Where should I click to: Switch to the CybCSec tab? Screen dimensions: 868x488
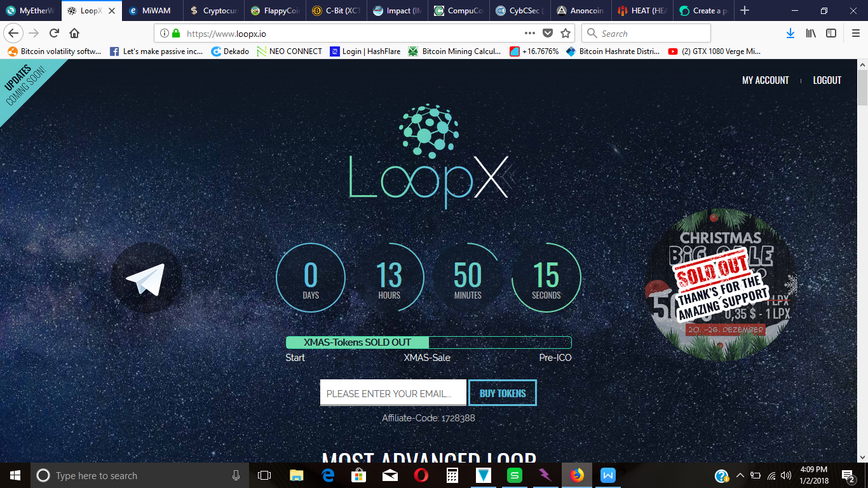click(519, 11)
